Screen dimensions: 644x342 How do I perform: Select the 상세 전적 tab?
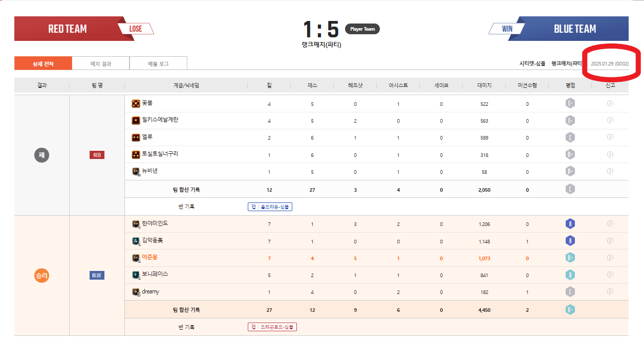click(43, 64)
